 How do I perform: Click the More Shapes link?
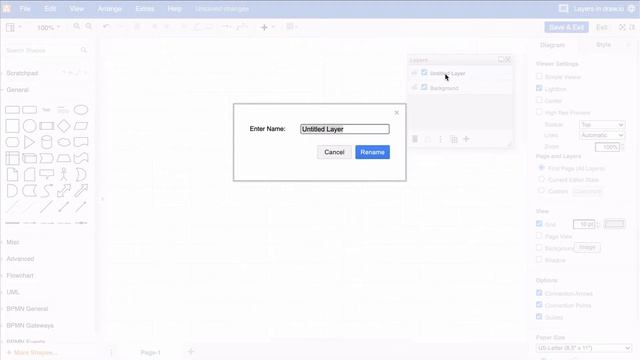tap(32, 353)
